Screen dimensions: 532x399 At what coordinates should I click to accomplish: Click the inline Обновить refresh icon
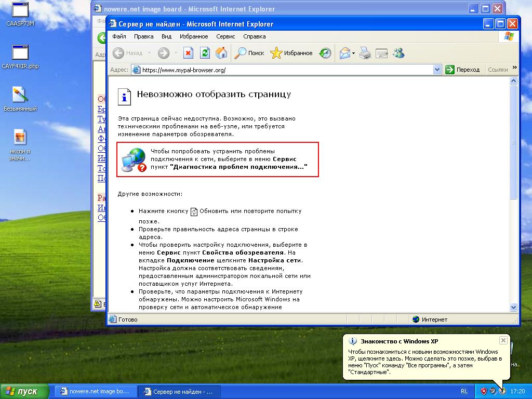point(194,212)
